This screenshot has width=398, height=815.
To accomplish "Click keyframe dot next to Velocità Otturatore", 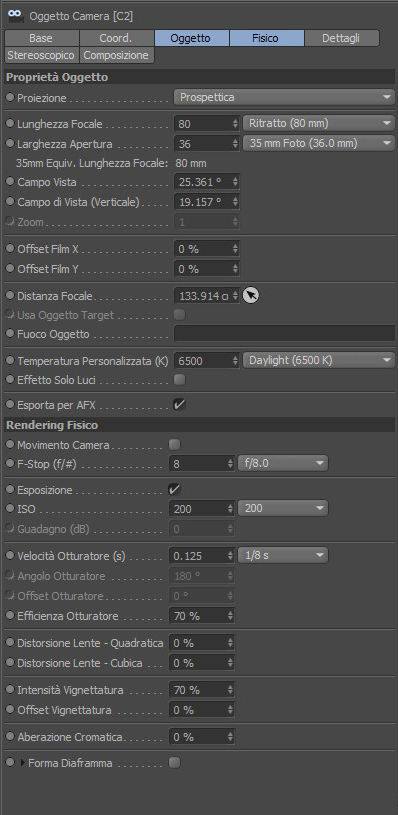I will click(10, 555).
